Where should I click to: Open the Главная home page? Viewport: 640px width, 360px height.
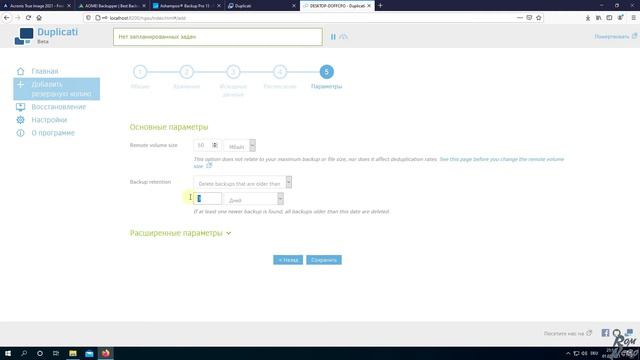click(x=45, y=71)
